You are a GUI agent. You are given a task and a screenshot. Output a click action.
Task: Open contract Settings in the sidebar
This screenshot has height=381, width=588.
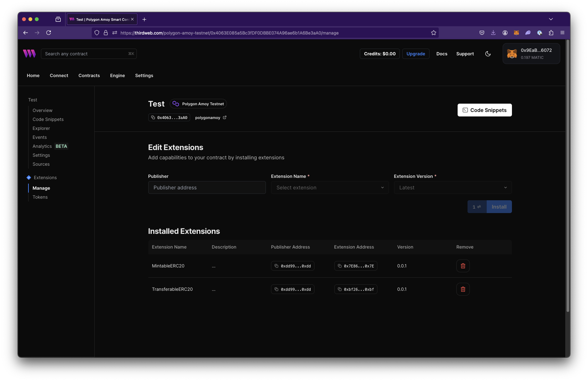41,155
